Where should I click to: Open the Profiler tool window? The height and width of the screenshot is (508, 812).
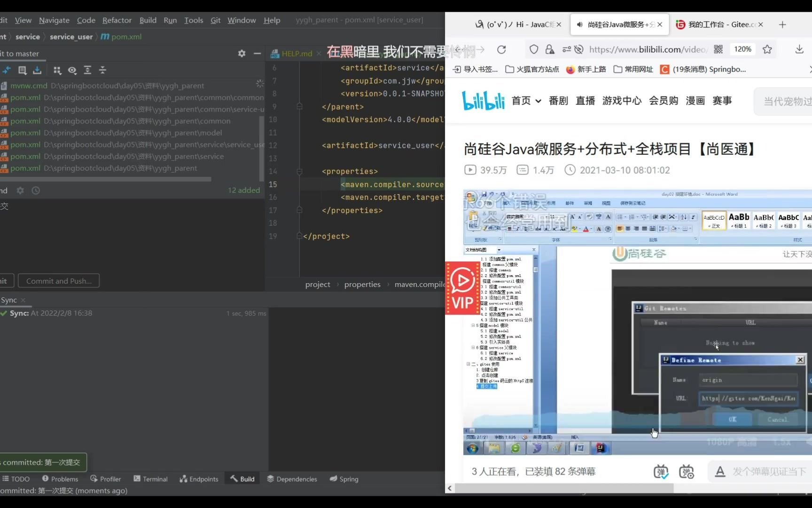pyautogui.click(x=106, y=479)
